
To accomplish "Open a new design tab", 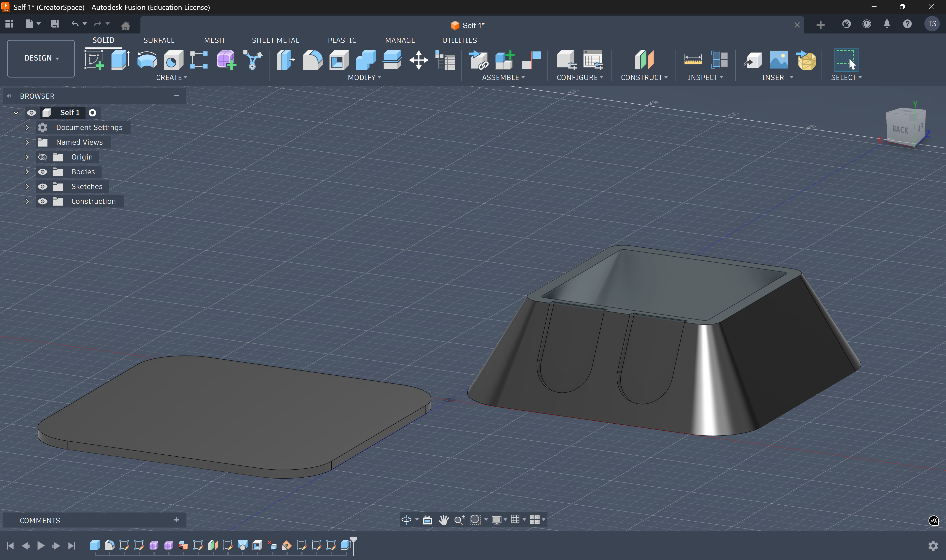I will [x=820, y=25].
